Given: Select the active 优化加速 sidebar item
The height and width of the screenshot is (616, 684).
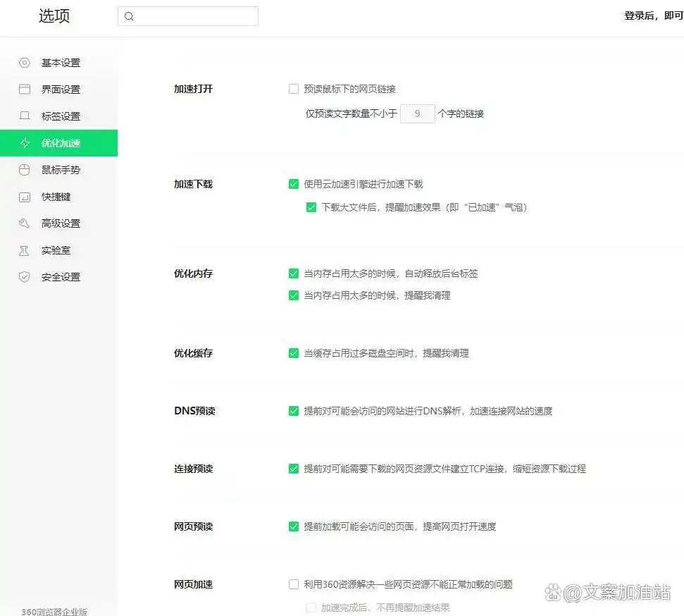Looking at the screenshot, I should click(59, 143).
